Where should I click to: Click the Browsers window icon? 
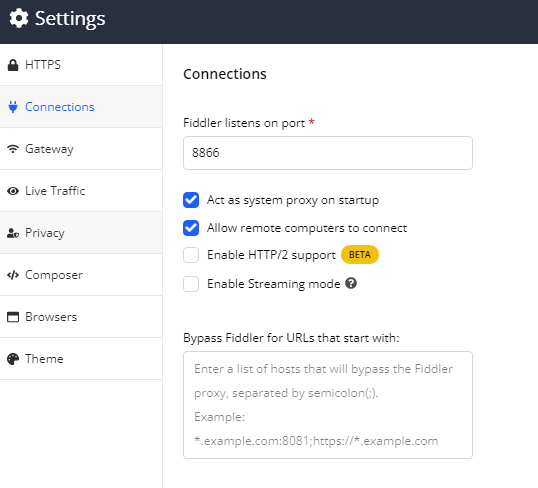point(13,317)
